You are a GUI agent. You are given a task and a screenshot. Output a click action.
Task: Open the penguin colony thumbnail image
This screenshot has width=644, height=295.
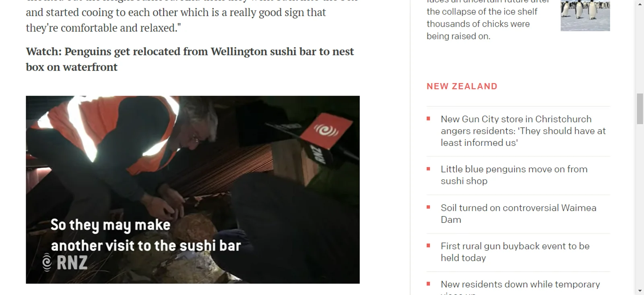585,15
